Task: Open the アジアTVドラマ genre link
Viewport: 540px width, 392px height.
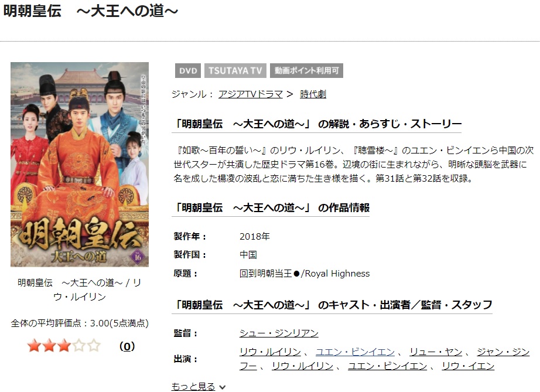Action: 250,94
